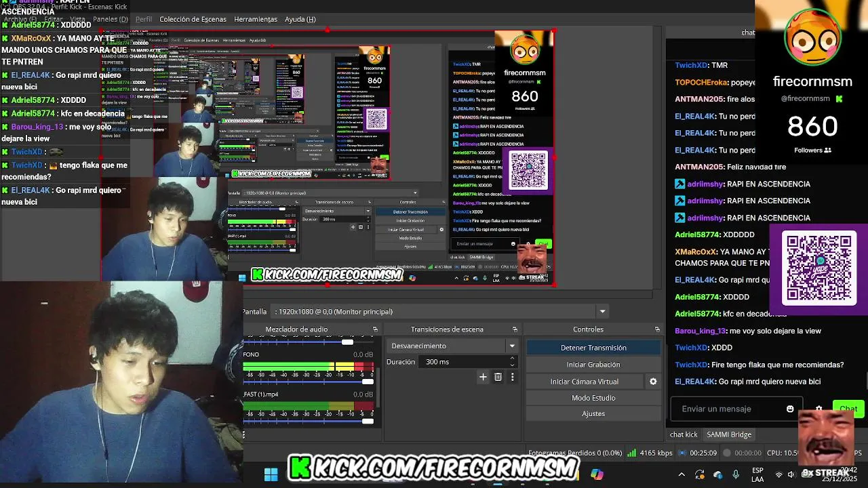Viewport: 868px width, 488px height.
Task: Click the slider handle above FONO
Action: tap(347, 342)
